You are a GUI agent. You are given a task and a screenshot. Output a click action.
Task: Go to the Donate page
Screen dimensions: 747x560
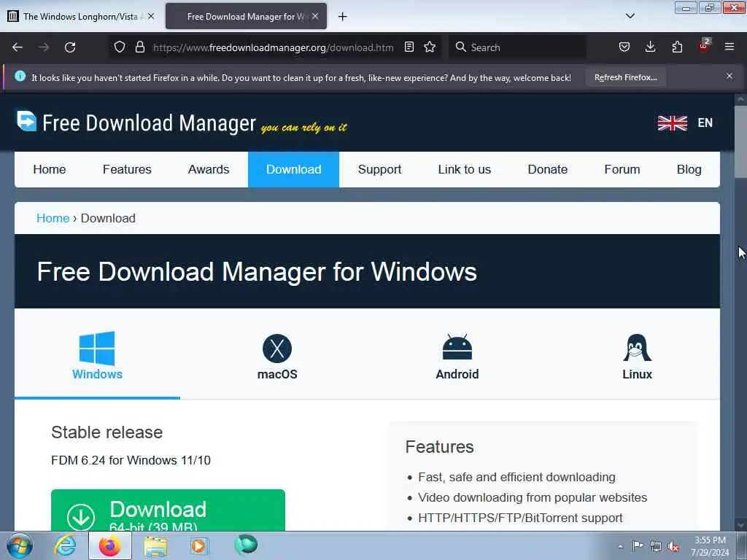click(x=548, y=169)
